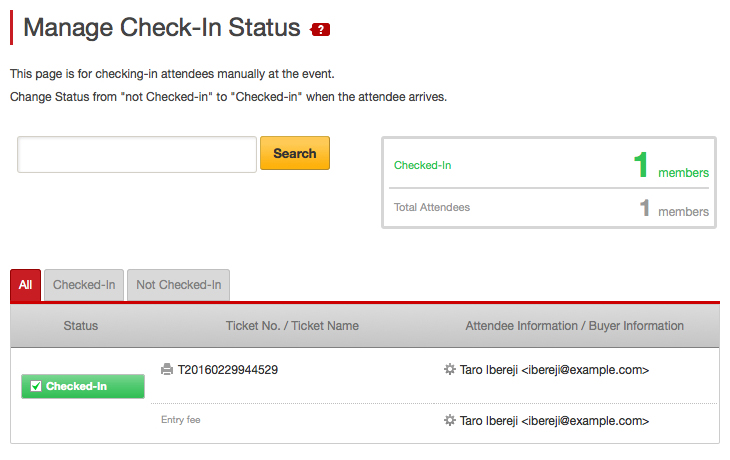Click Attendee Information / Buyer Information header
Screen dimensions: 730x460
575,326
